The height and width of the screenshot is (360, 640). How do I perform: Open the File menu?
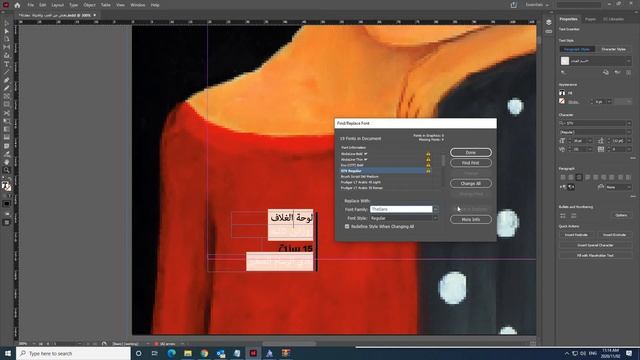tap(31, 5)
